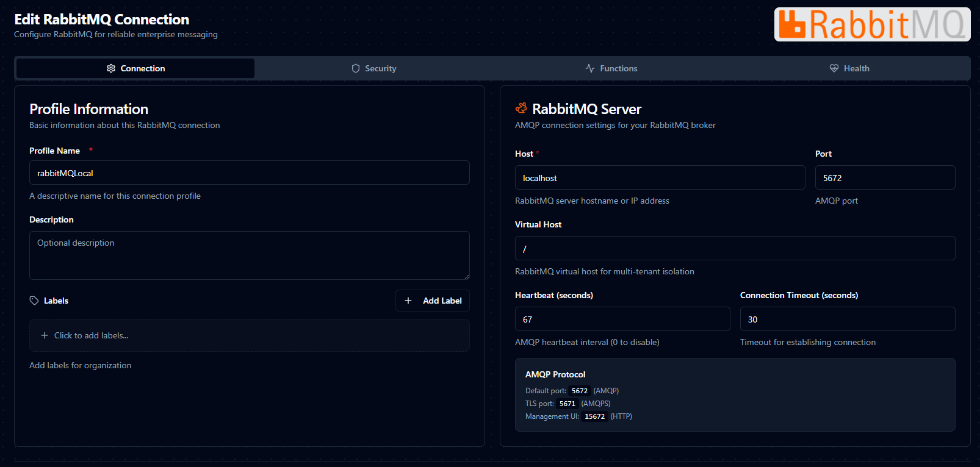Screen dimensions: 980x467
Task: Go to the Health tab
Action: coord(850,68)
